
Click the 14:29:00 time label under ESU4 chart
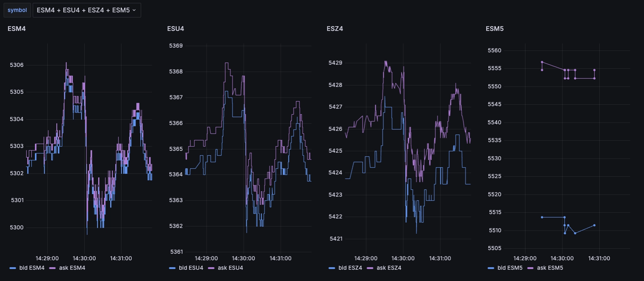click(x=206, y=258)
